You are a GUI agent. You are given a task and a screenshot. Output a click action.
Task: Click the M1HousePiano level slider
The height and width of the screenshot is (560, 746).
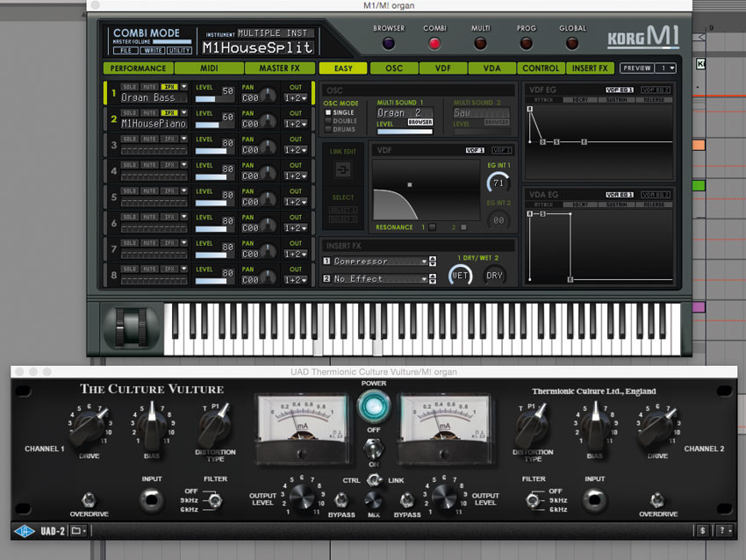210,126
